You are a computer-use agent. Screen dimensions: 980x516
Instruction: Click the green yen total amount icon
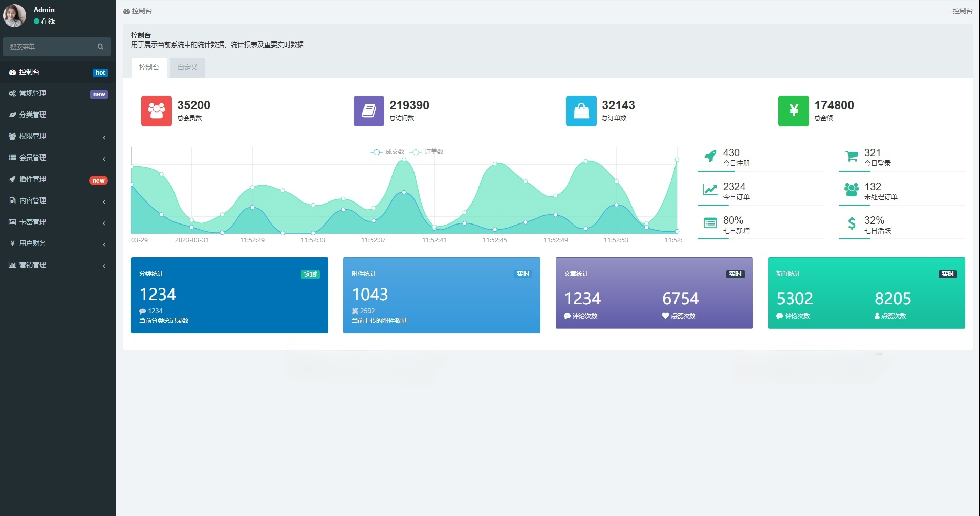point(793,110)
